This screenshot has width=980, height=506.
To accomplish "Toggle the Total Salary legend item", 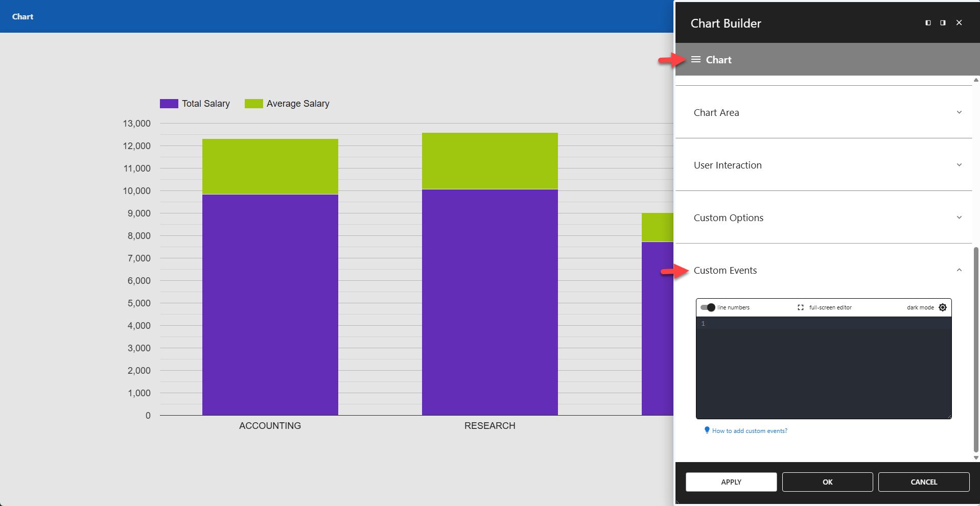I will coord(195,103).
